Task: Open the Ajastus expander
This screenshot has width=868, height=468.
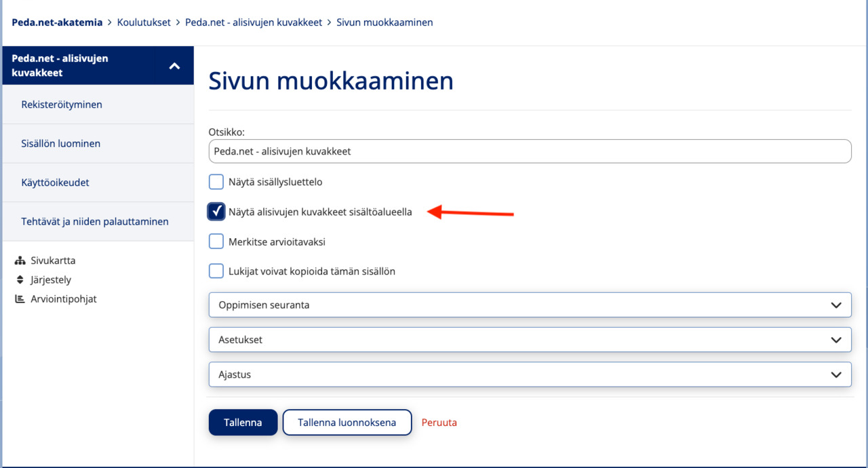Action: 530,374
